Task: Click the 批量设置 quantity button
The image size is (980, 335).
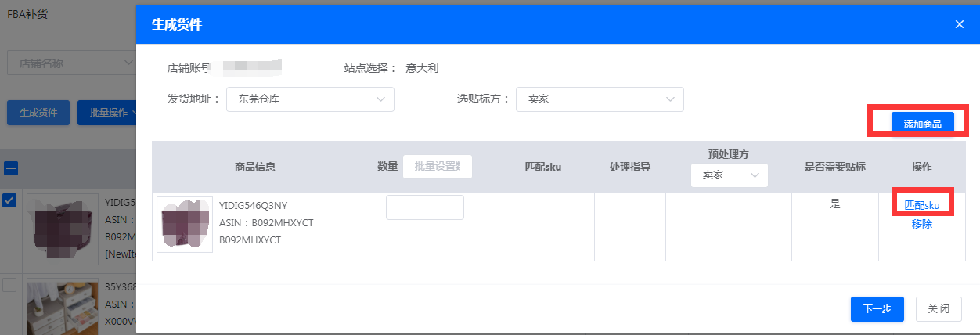Action: click(437, 167)
